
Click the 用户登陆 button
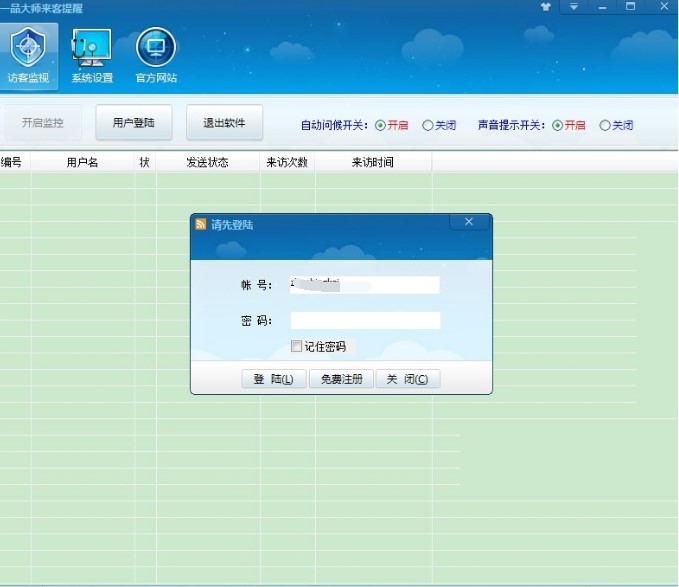[134, 123]
